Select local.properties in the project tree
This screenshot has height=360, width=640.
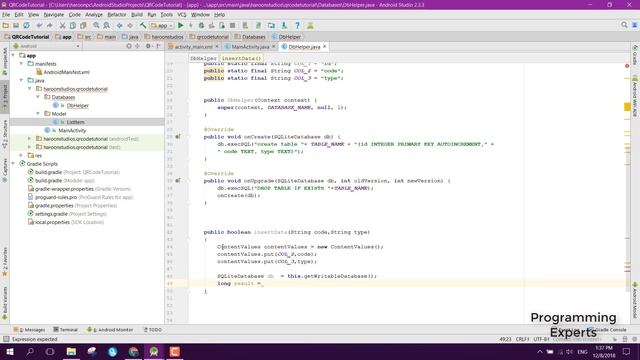click(x=52, y=222)
